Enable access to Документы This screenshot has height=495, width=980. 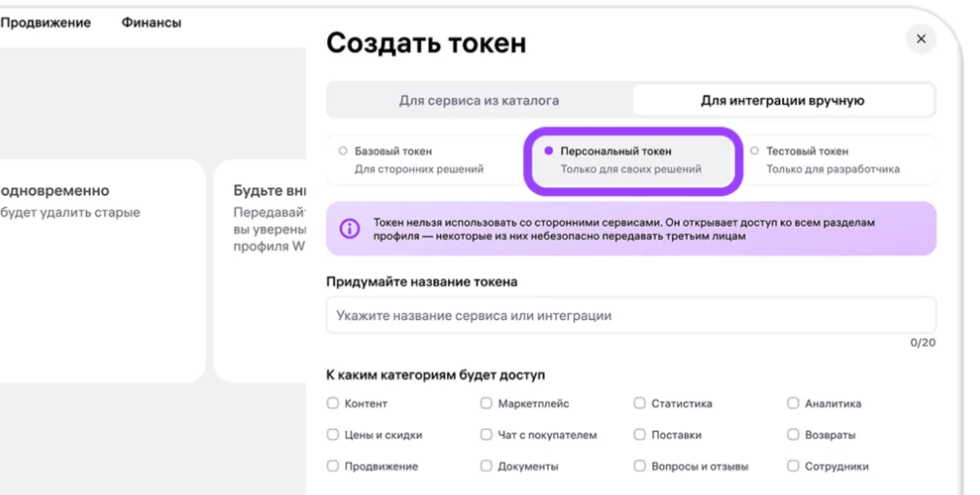[x=486, y=466]
